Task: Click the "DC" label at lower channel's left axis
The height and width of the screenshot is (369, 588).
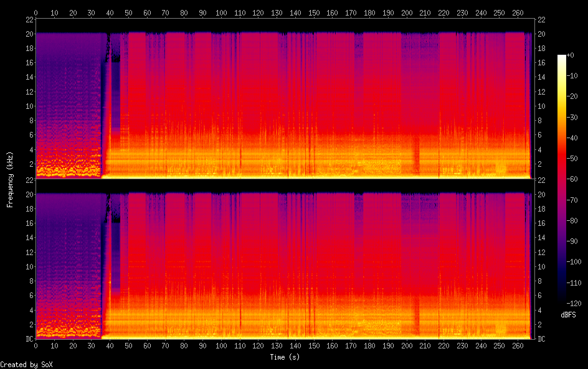Action: (28, 339)
